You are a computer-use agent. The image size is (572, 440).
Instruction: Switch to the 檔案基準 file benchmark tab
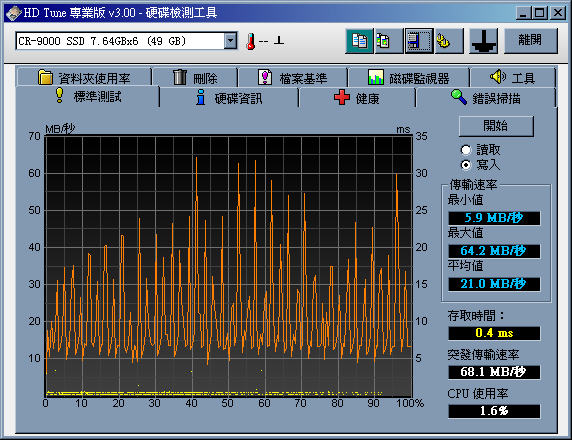point(292,77)
